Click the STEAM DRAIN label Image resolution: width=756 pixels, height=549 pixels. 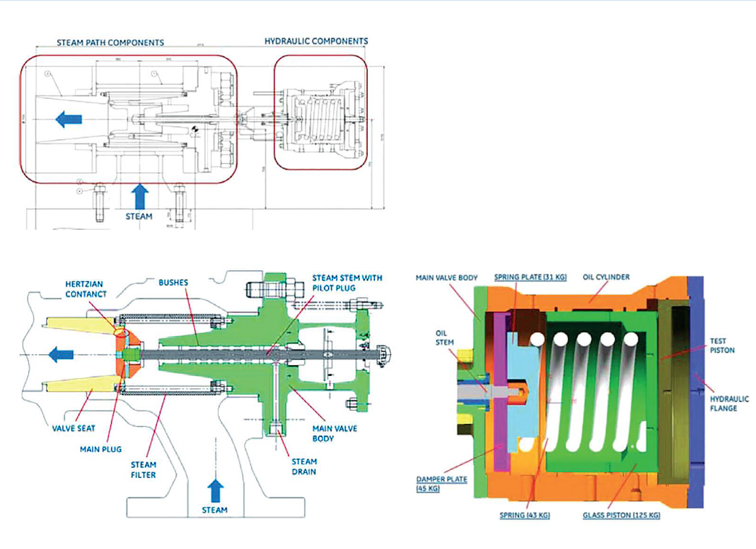304,467
